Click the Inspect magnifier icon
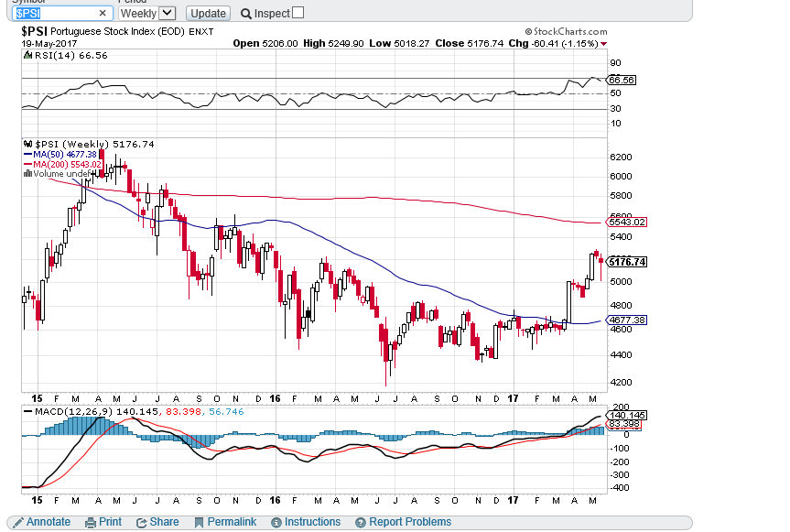790x532 pixels. point(246,14)
